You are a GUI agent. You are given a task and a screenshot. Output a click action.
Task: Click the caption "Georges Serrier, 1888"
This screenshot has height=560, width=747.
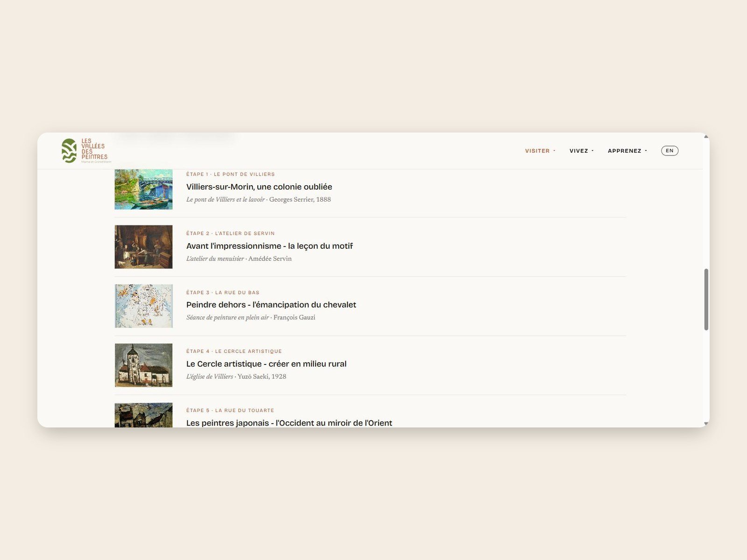click(x=300, y=199)
